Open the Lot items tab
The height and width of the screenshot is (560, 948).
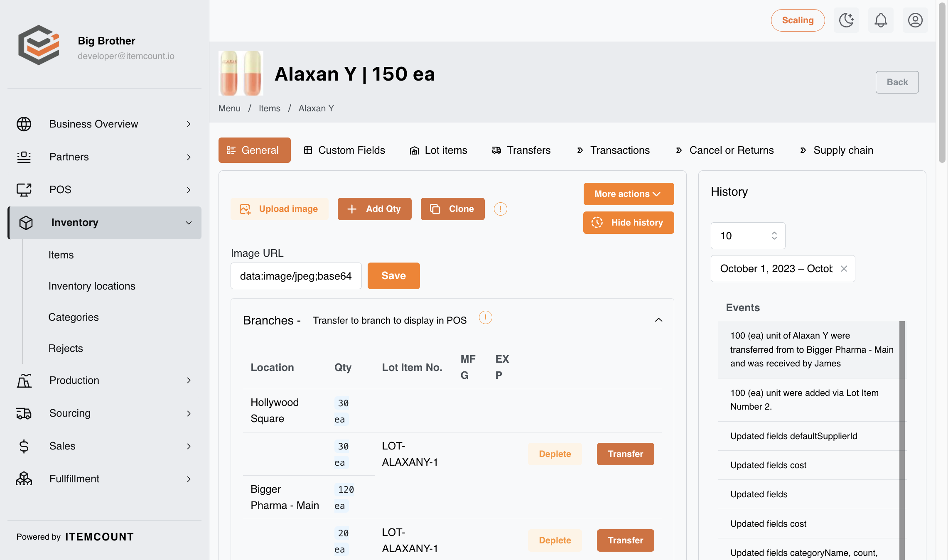(x=438, y=150)
